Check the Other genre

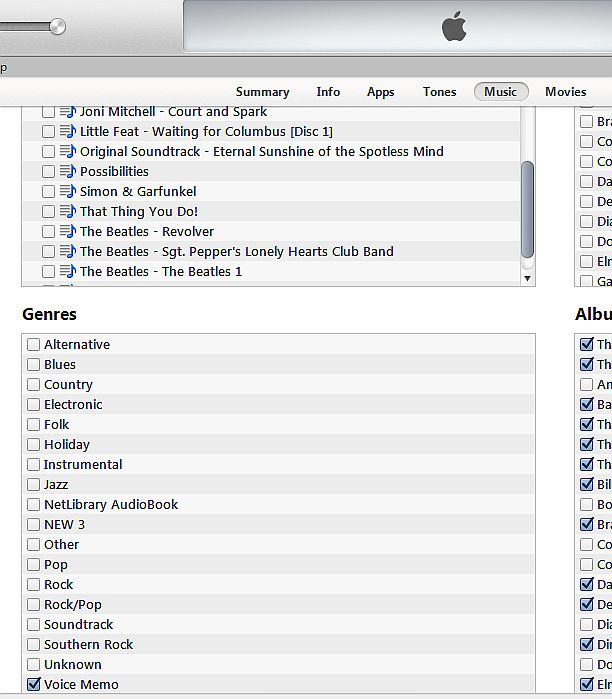33,545
